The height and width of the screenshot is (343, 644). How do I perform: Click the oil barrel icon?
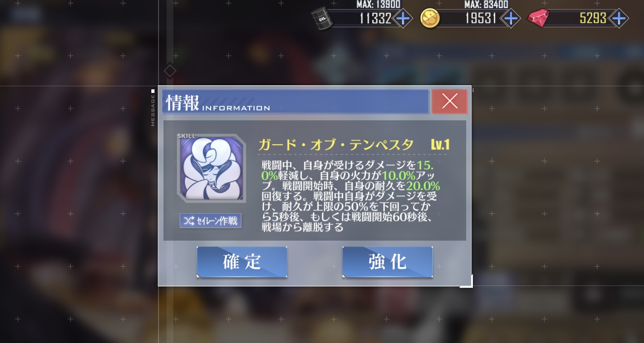point(322,18)
